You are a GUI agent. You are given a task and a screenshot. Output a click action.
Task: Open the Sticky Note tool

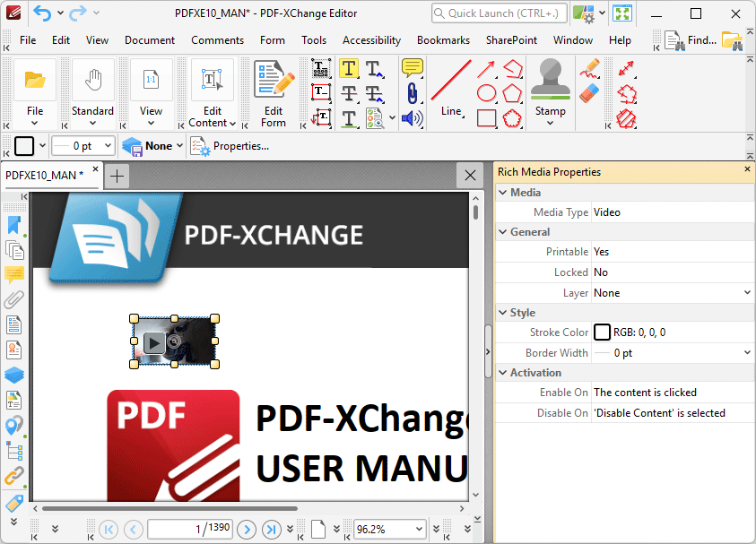[x=411, y=68]
